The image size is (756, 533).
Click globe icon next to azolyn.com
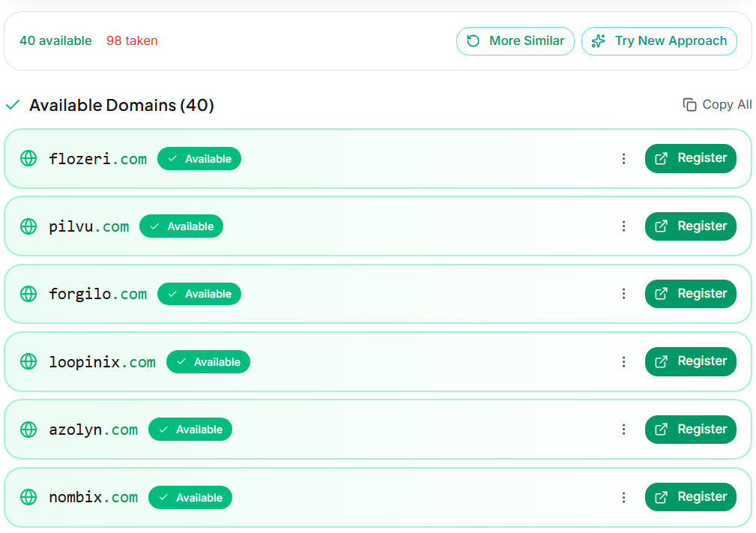pos(28,430)
